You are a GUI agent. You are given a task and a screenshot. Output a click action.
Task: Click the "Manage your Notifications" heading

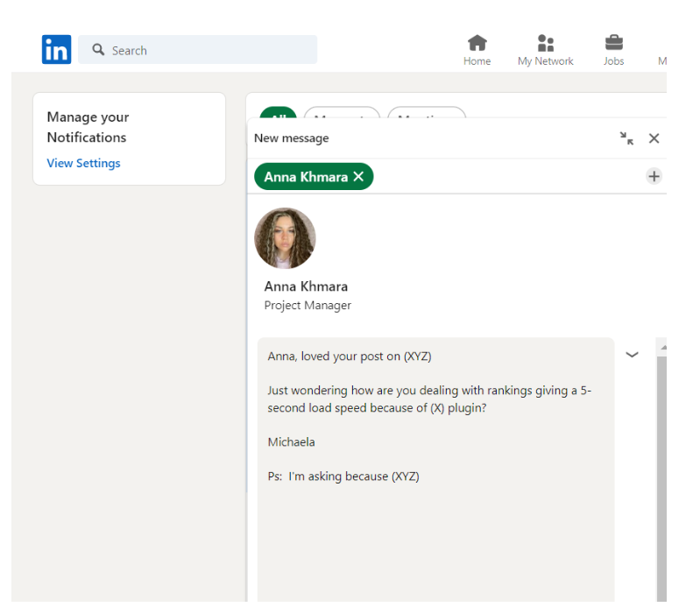[88, 127]
